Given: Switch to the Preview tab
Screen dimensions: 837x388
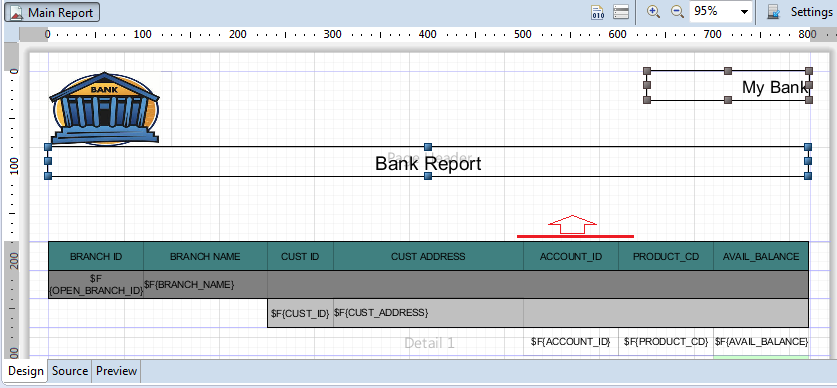Looking at the screenshot, I should click(x=116, y=371).
